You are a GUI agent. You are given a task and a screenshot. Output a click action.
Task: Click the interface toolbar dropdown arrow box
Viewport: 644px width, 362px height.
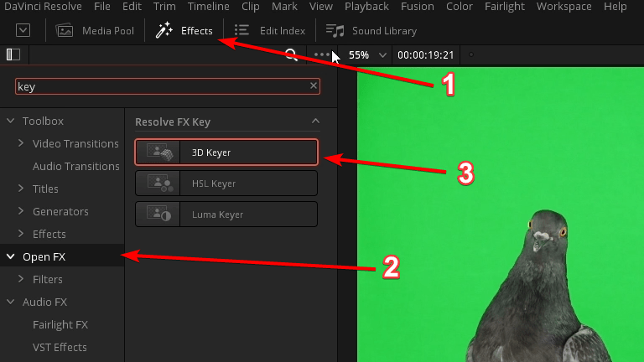23,30
